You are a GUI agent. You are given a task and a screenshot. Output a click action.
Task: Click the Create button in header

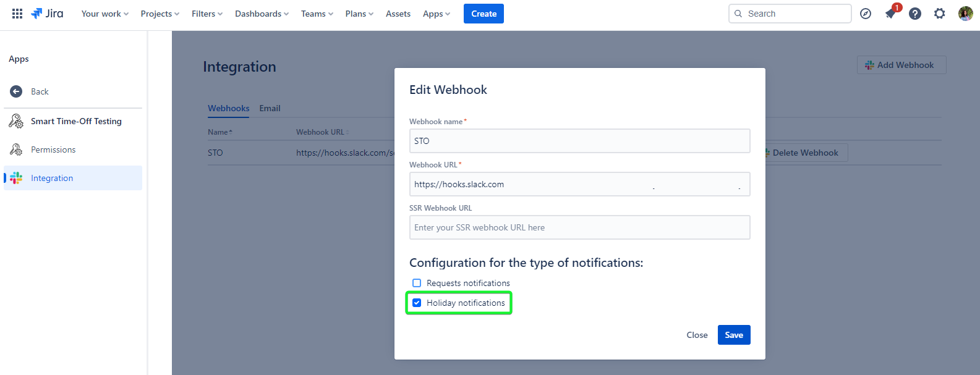(x=484, y=14)
